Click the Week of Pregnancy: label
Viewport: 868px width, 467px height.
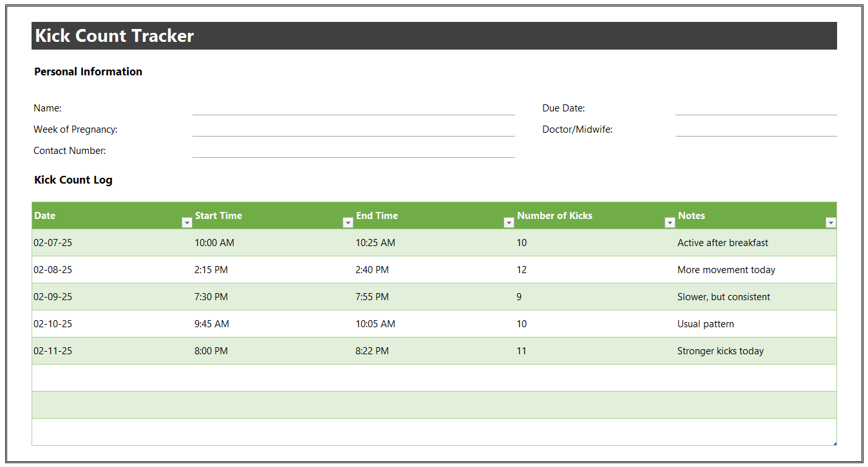point(75,129)
